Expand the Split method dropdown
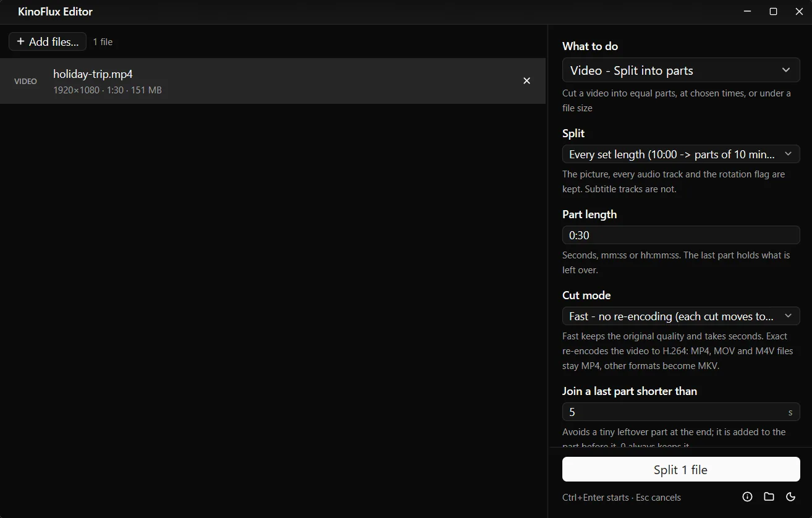812x518 pixels. click(x=681, y=154)
